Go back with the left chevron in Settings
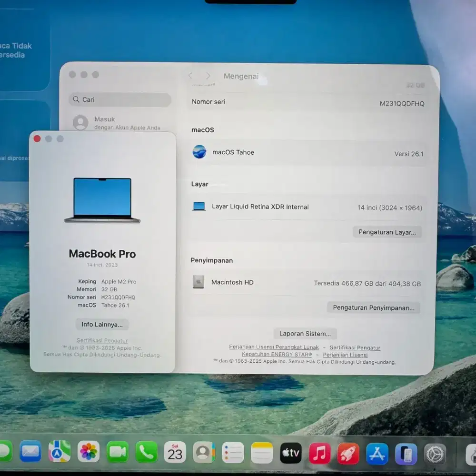The width and height of the screenshot is (476, 476). pos(190,76)
